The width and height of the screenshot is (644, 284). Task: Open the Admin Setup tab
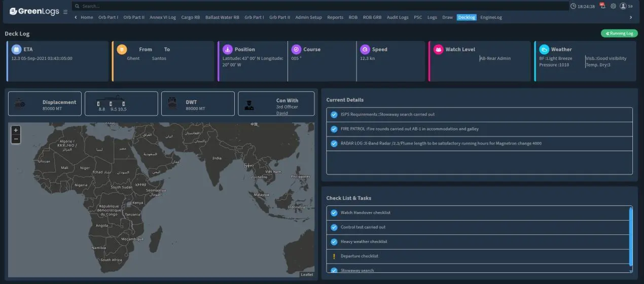(x=308, y=17)
